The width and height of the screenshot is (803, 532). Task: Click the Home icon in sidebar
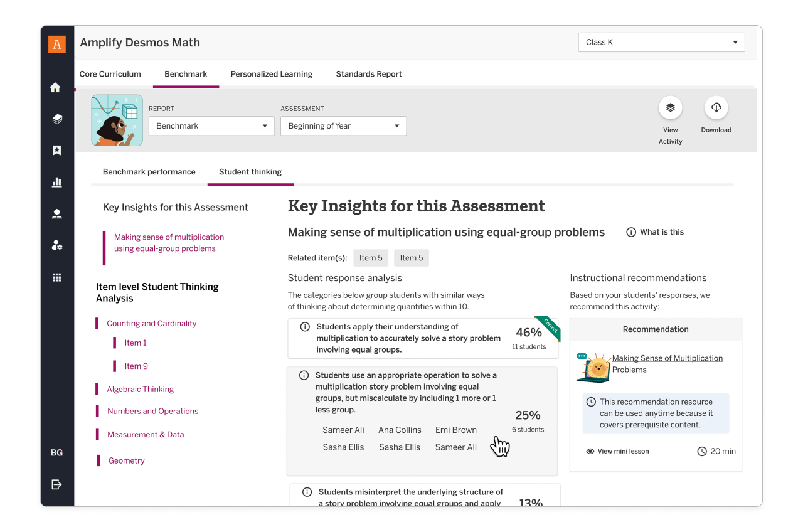point(56,88)
